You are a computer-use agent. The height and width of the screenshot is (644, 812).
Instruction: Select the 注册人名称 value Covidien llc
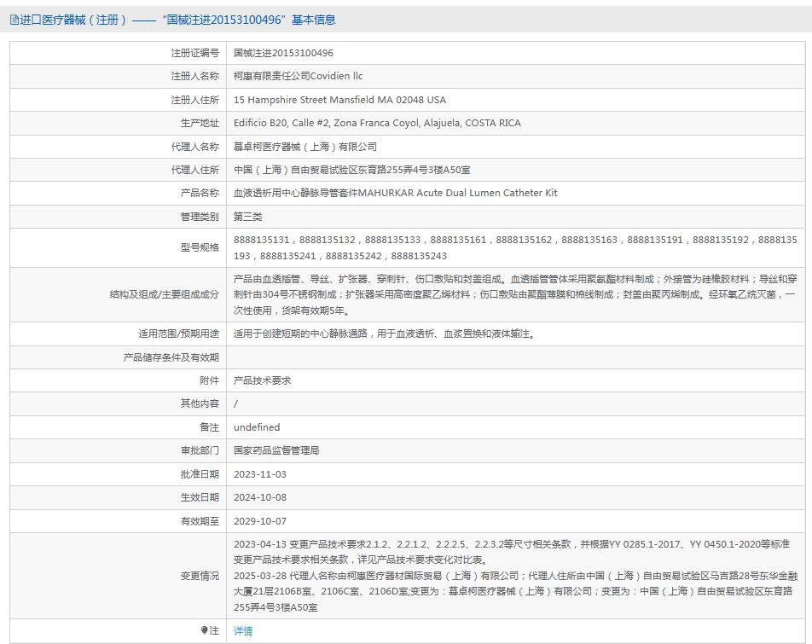click(x=299, y=76)
